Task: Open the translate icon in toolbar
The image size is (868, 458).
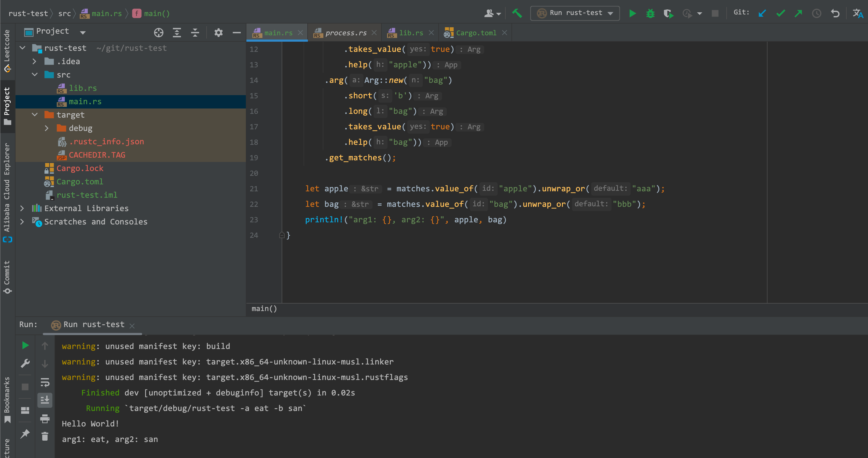Action: pos(858,13)
